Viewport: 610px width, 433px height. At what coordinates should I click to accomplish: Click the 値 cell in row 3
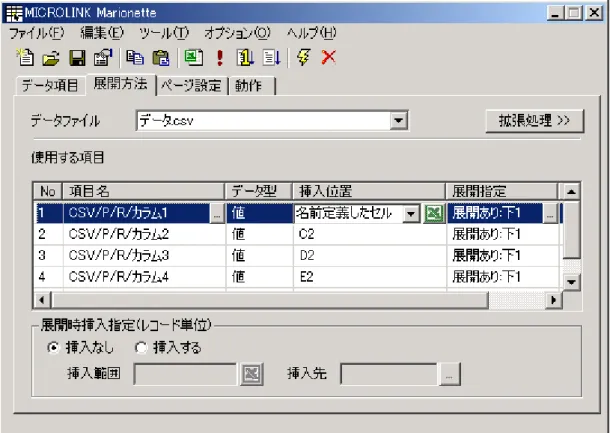[259, 256]
